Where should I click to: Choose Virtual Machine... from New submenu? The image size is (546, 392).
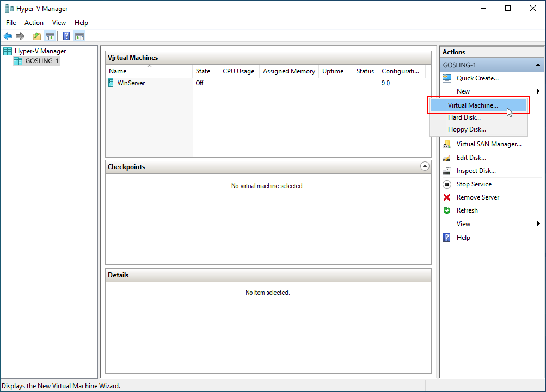[478, 105]
